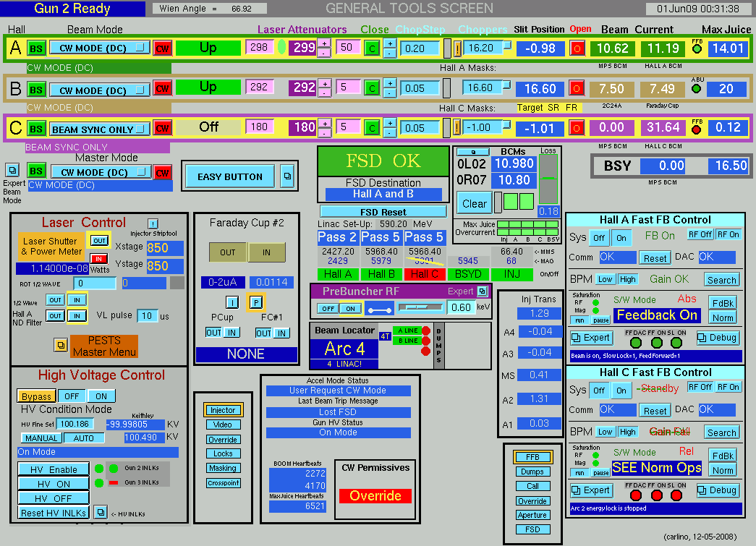Viewport: 756px width, 546px height.
Task: Click the red Open slit indicator for Hall B
Action: pyautogui.click(x=576, y=89)
